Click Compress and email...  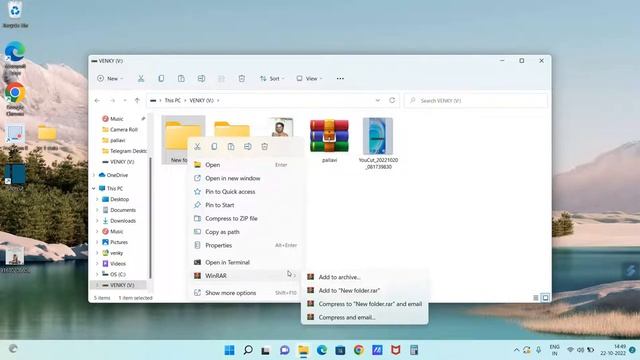pos(364,318)
